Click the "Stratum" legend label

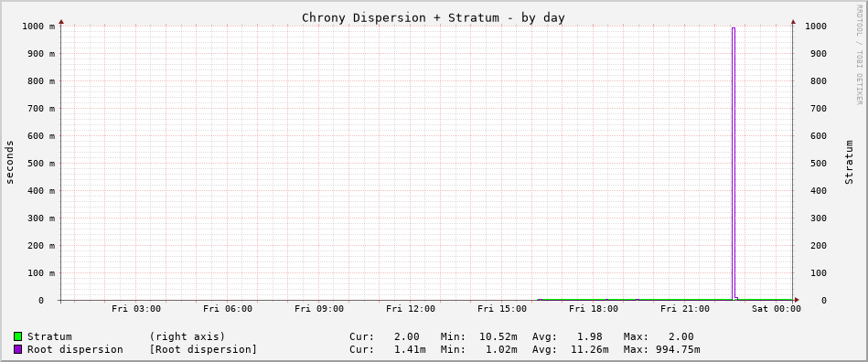[49, 336]
